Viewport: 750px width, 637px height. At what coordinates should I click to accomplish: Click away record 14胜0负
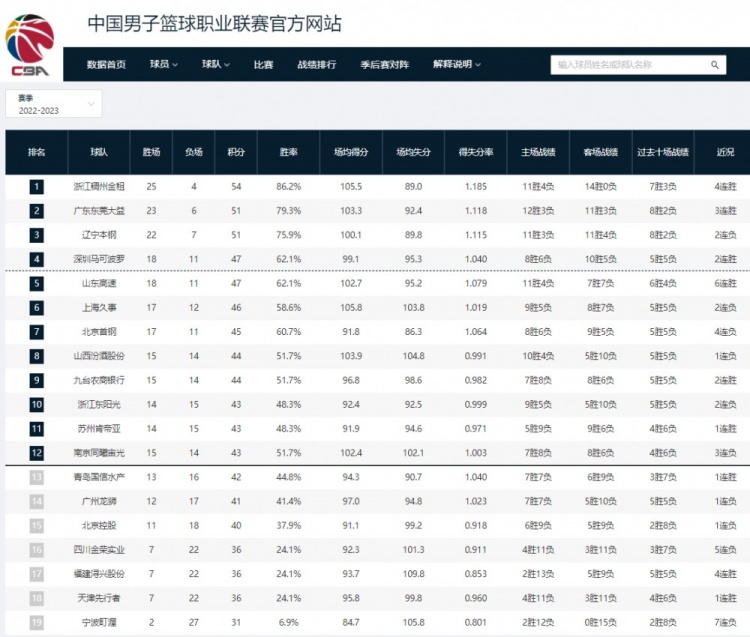(600, 187)
